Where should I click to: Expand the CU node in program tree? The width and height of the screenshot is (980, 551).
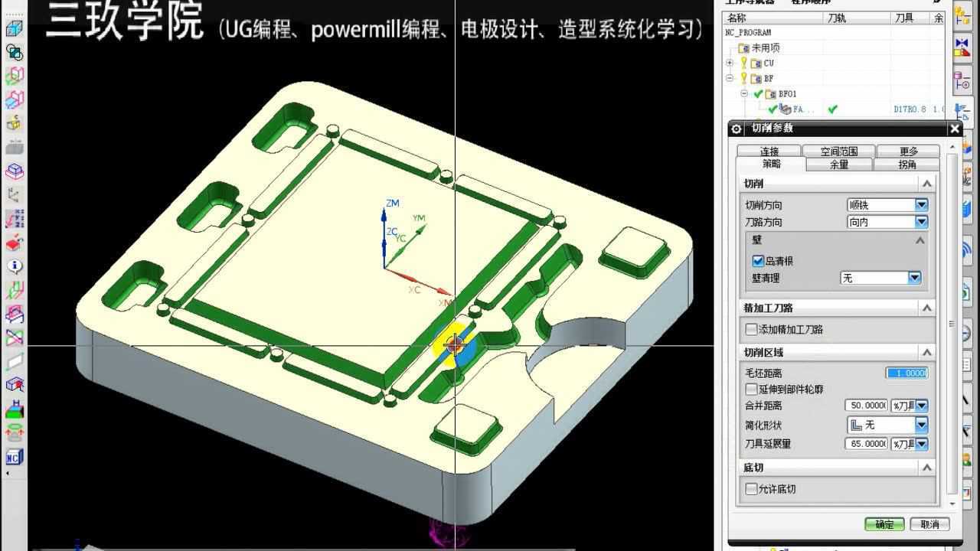pos(730,63)
